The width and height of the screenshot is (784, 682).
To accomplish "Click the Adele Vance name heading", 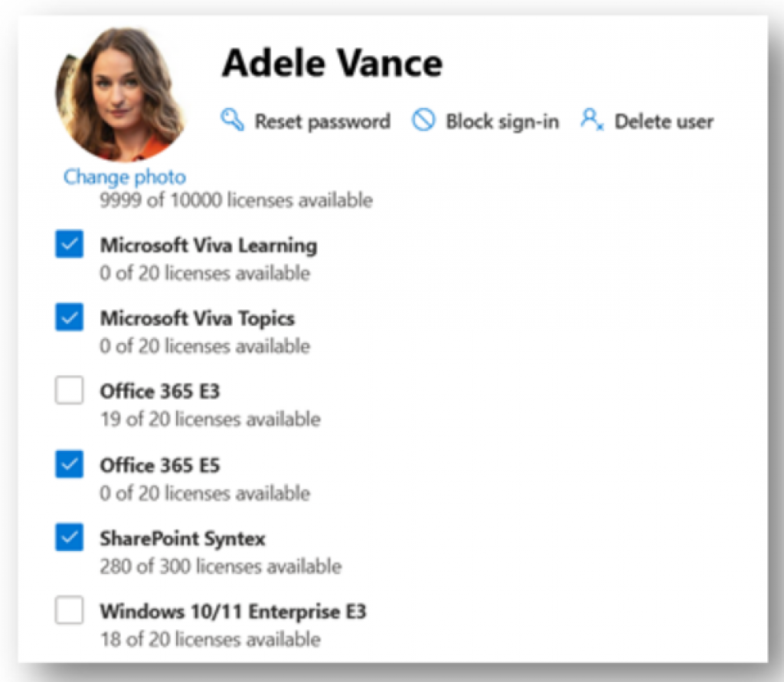I will pyautogui.click(x=332, y=64).
